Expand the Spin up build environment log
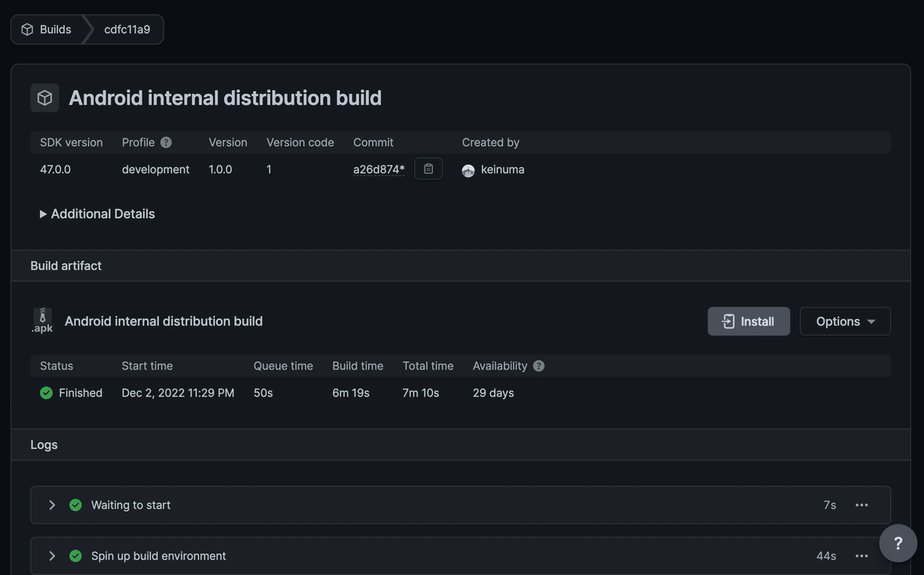This screenshot has height=575, width=924. click(x=52, y=556)
